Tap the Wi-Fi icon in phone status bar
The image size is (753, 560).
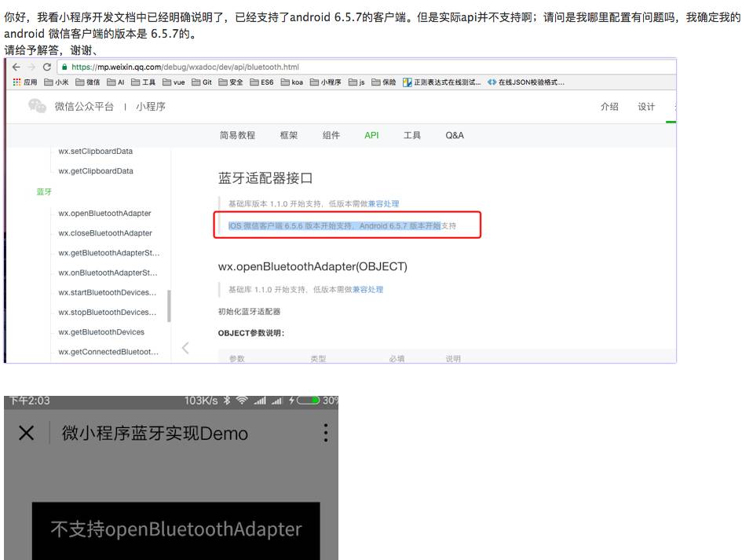[x=242, y=400]
